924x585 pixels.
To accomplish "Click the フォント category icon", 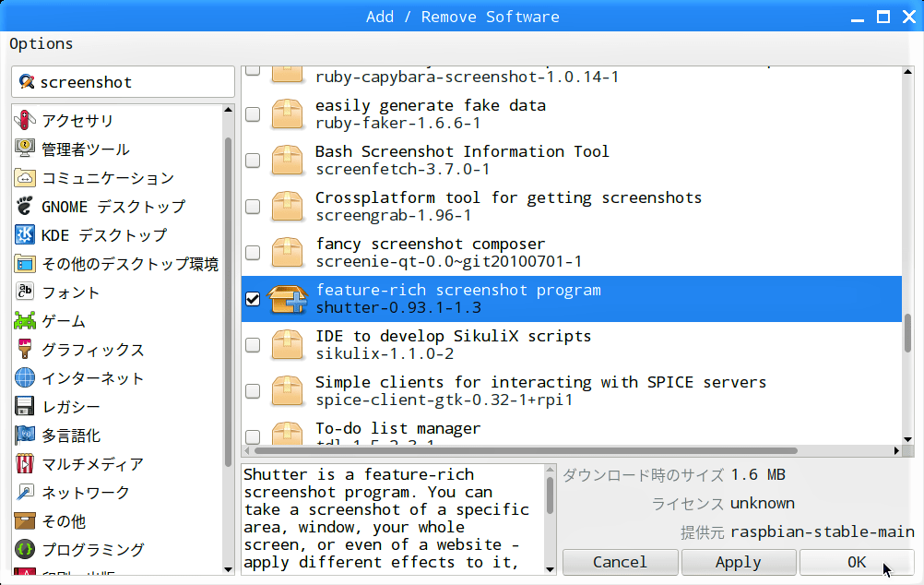I will pos(25,292).
